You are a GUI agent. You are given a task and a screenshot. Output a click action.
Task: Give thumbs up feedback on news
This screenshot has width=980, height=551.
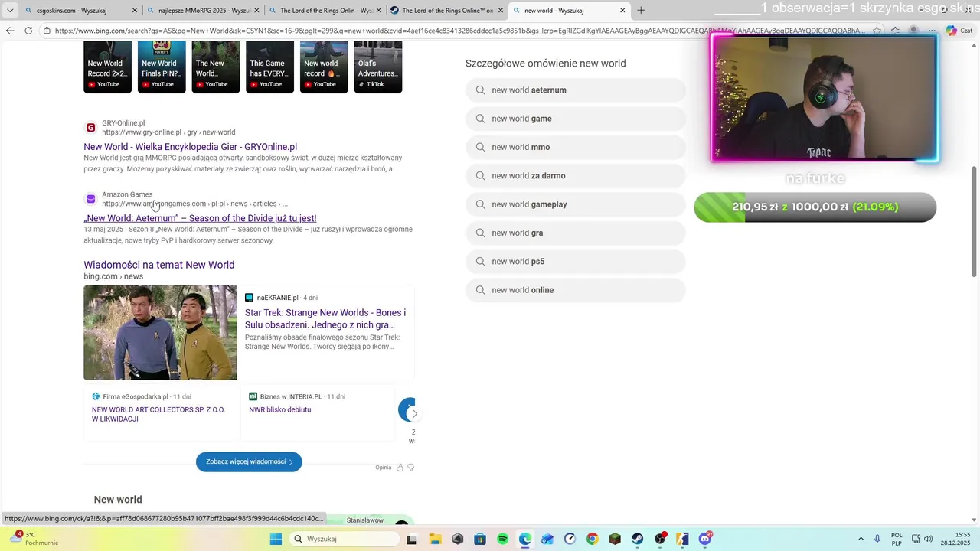[x=400, y=468]
